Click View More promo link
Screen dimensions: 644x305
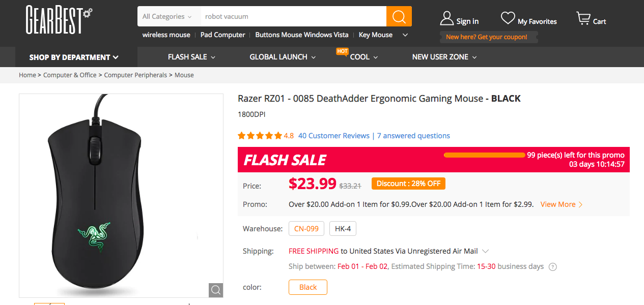pos(561,204)
